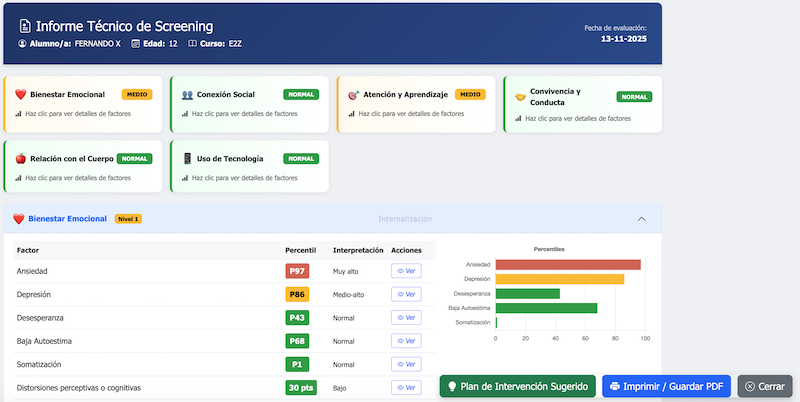
Task: Open Plan de Intervención Sugerido
Action: pos(517,386)
